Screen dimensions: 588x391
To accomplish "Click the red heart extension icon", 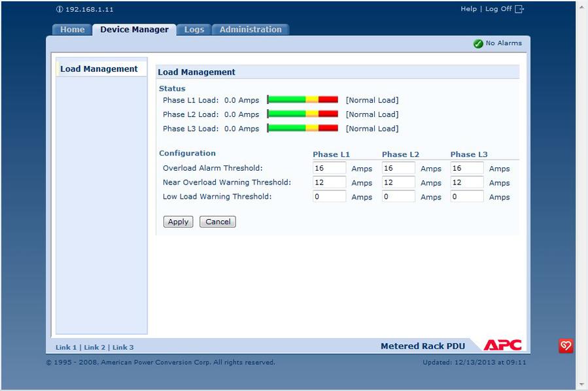I will (x=566, y=346).
